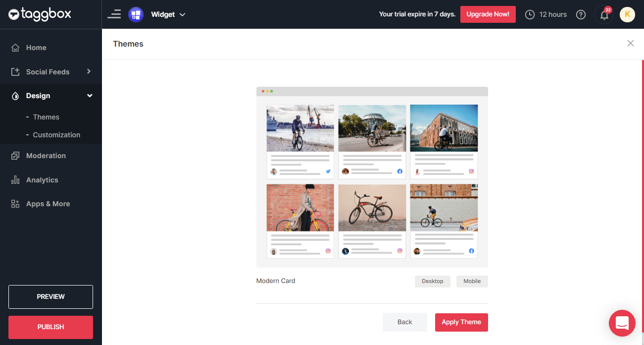Open notifications bell icon
This screenshot has width=644, height=345.
click(x=604, y=15)
